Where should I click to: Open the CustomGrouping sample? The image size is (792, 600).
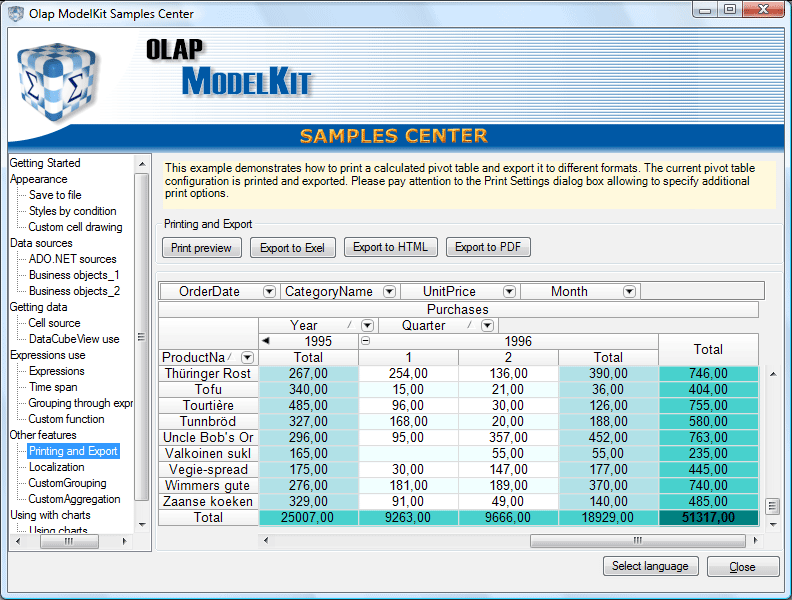tap(67, 483)
